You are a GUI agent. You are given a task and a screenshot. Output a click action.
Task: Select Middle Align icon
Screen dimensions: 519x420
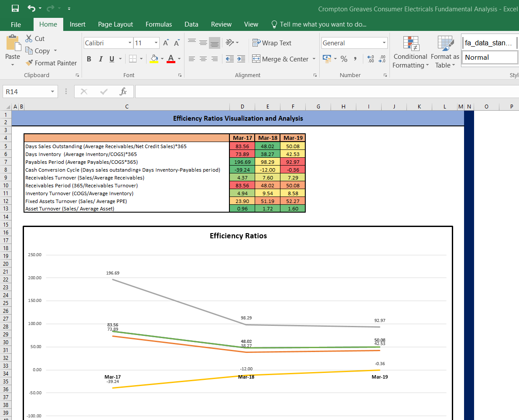203,43
